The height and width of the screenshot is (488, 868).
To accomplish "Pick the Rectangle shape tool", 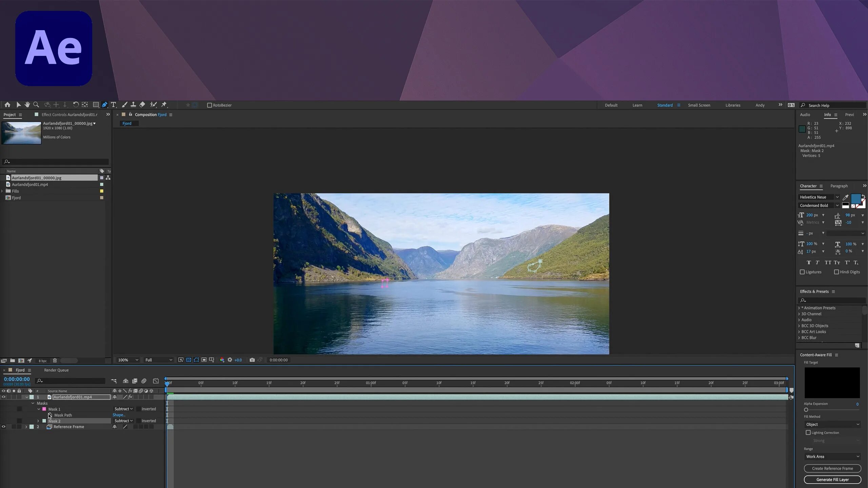I will coord(96,105).
